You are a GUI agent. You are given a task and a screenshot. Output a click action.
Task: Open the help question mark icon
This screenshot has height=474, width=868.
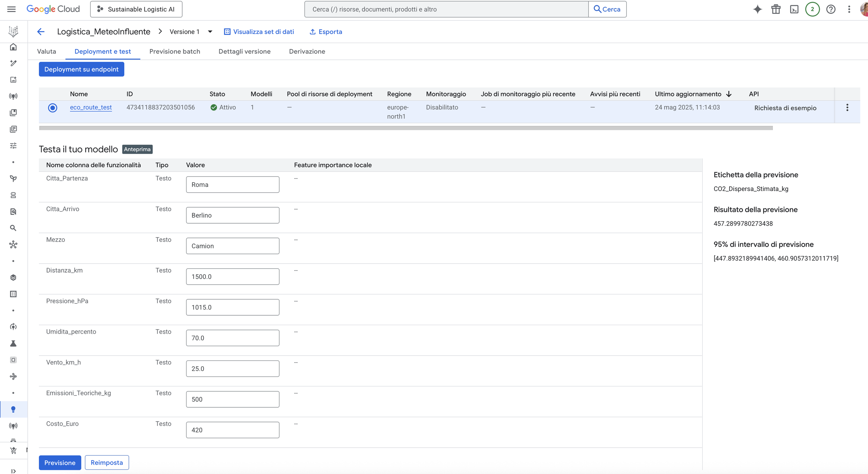[831, 9]
